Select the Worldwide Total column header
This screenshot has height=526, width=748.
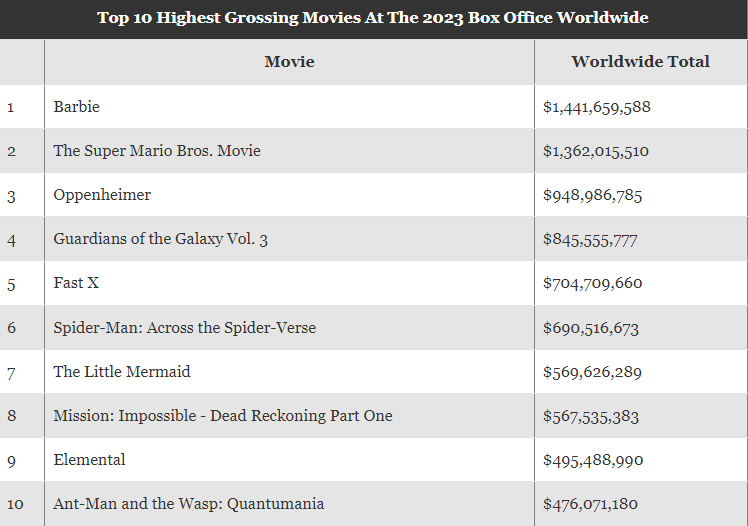(640, 62)
